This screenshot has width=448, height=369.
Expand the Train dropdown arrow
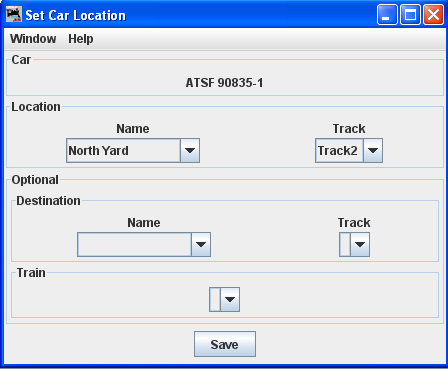pyautogui.click(x=230, y=300)
